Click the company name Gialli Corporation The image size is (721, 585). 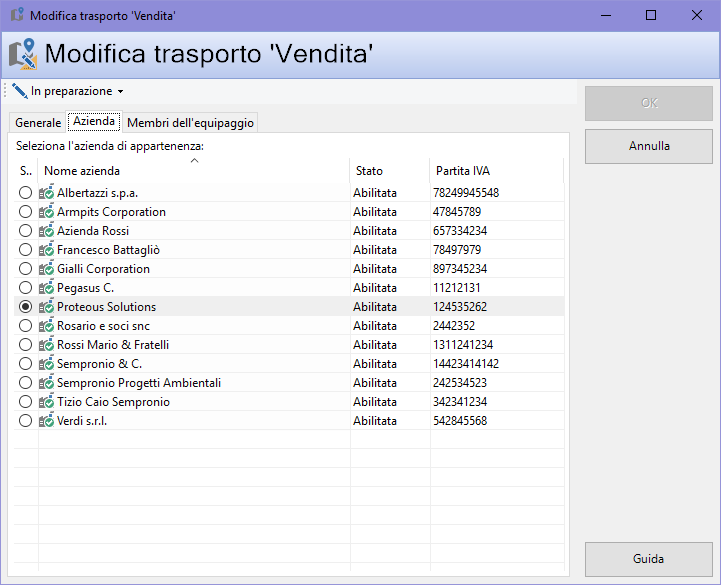[x=103, y=269]
